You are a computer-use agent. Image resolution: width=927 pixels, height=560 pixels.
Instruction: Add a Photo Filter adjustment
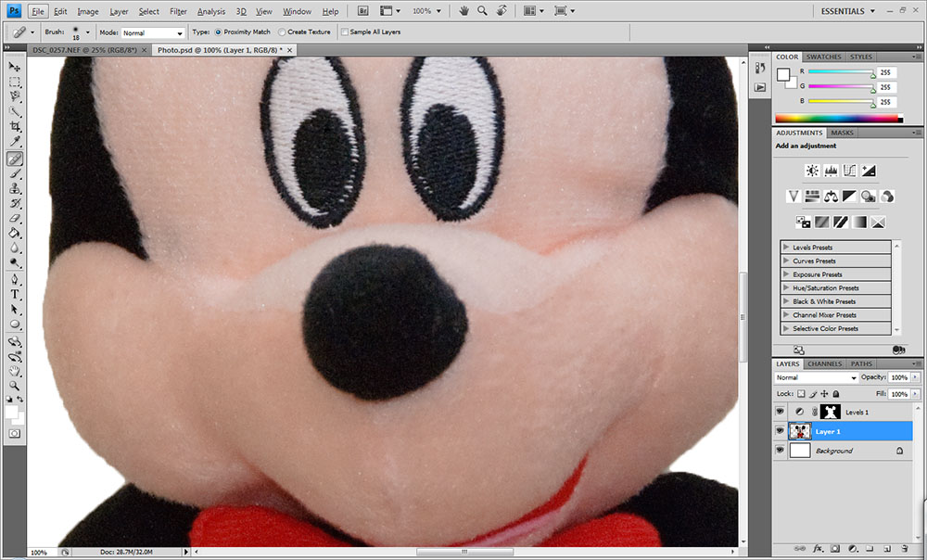[868, 197]
